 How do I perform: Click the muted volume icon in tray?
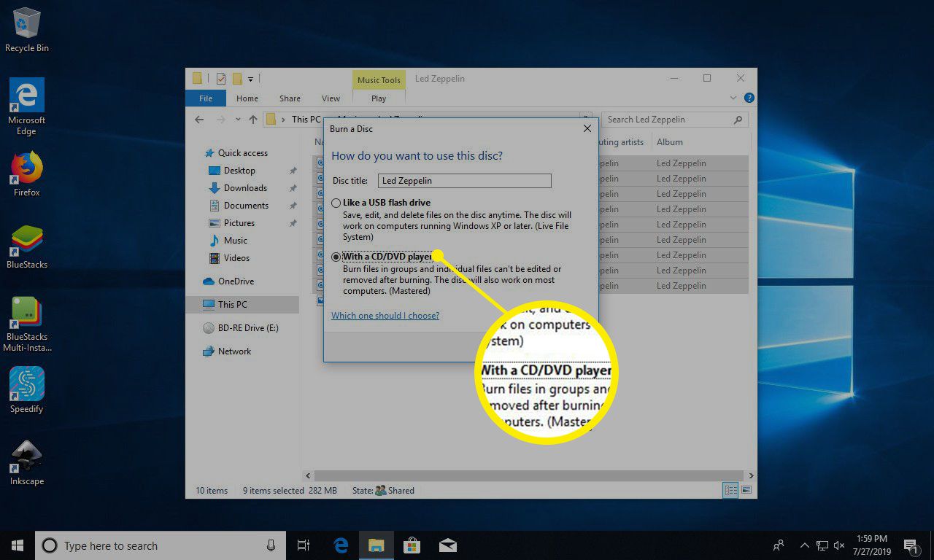pyautogui.click(x=839, y=545)
